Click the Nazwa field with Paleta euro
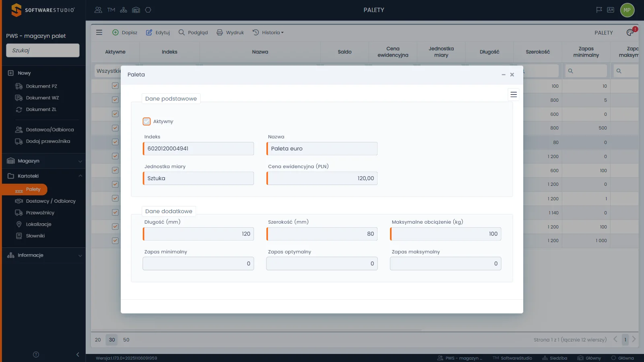The height and width of the screenshot is (362, 644). 322,148
